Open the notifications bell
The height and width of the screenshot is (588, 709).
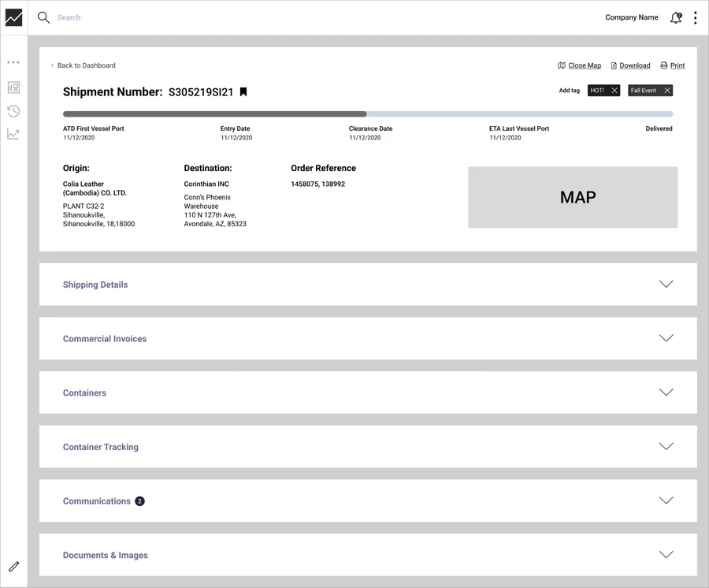676,17
